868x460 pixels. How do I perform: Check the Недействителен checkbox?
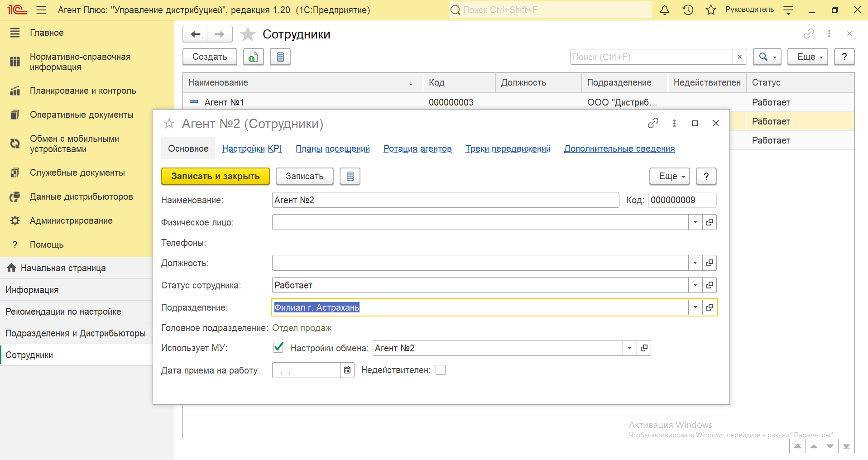click(x=440, y=370)
